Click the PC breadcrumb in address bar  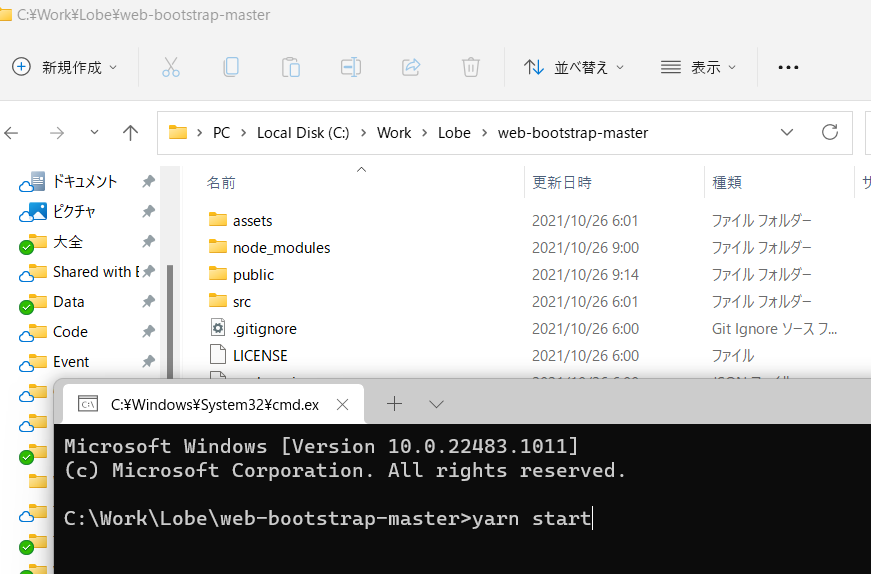(221, 133)
